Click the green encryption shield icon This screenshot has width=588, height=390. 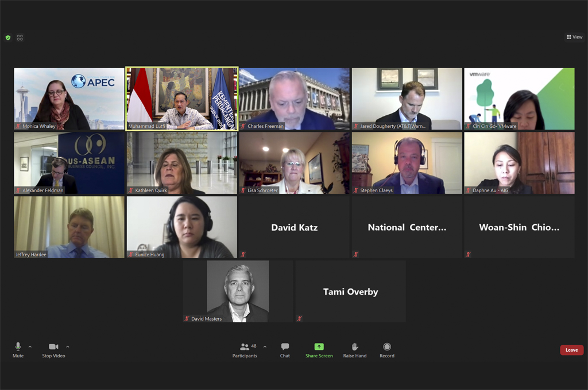[8, 37]
